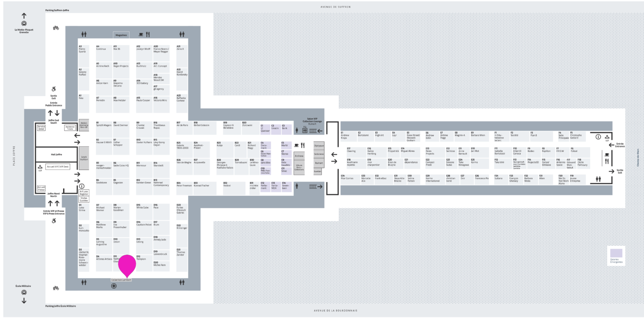Image resolution: width=644 pixels, height=318 pixels.
Task: Click the pink location pin marker
Action: coord(127,265)
